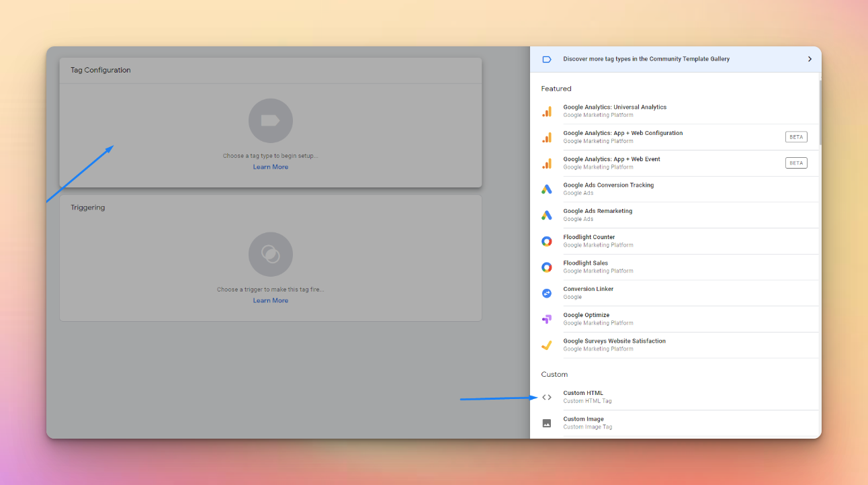
Task: Click Floodlight Sales ring icon
Action: coord(547,267)
